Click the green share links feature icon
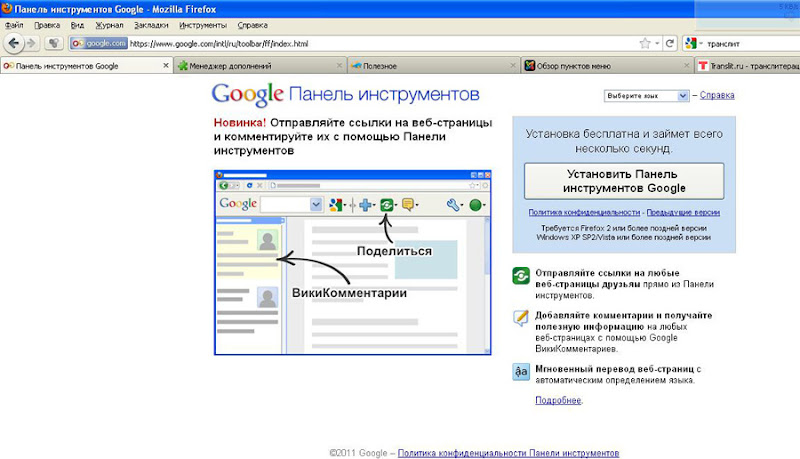Image resolution: width=800 pixels, height=459 pixels. pyautogui.click(x=521, y=276)
